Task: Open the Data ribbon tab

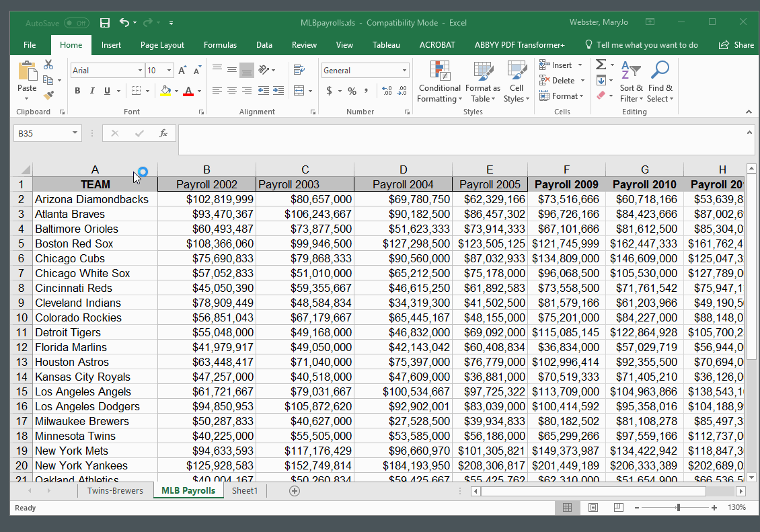Action: pos(264,44)
